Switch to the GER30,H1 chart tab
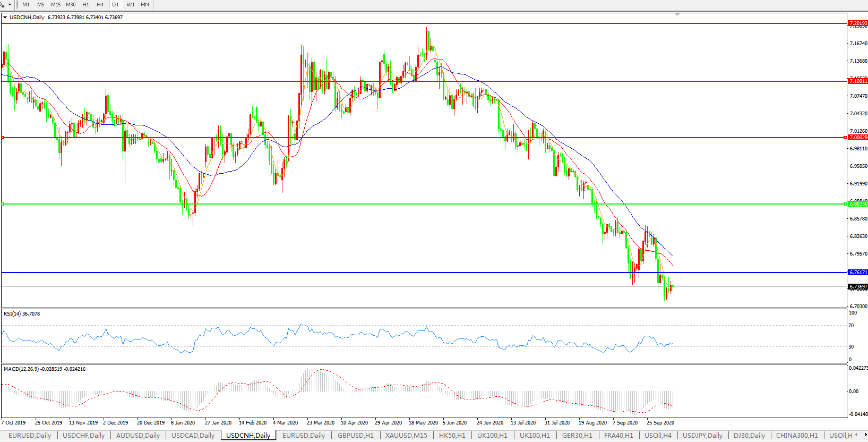The height and width of the screenshot is (442, 868). point(577,436)
